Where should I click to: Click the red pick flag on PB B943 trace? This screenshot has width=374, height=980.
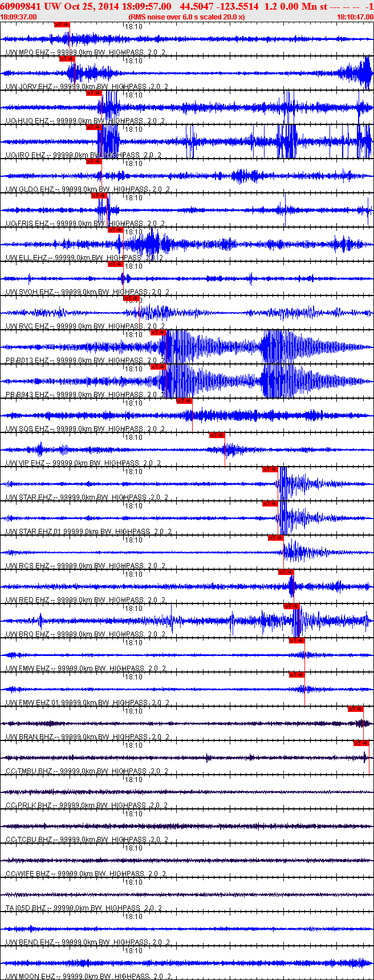158,367
